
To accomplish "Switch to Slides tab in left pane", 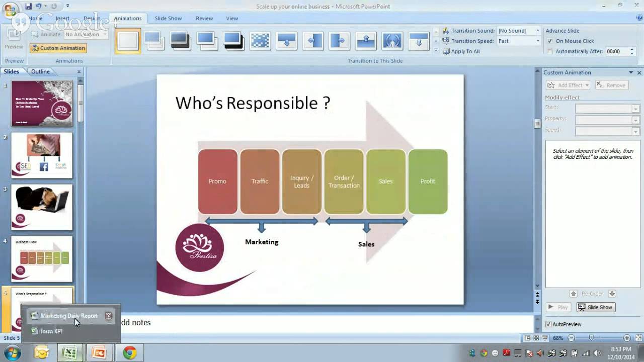I will click(x=12, y=71).
